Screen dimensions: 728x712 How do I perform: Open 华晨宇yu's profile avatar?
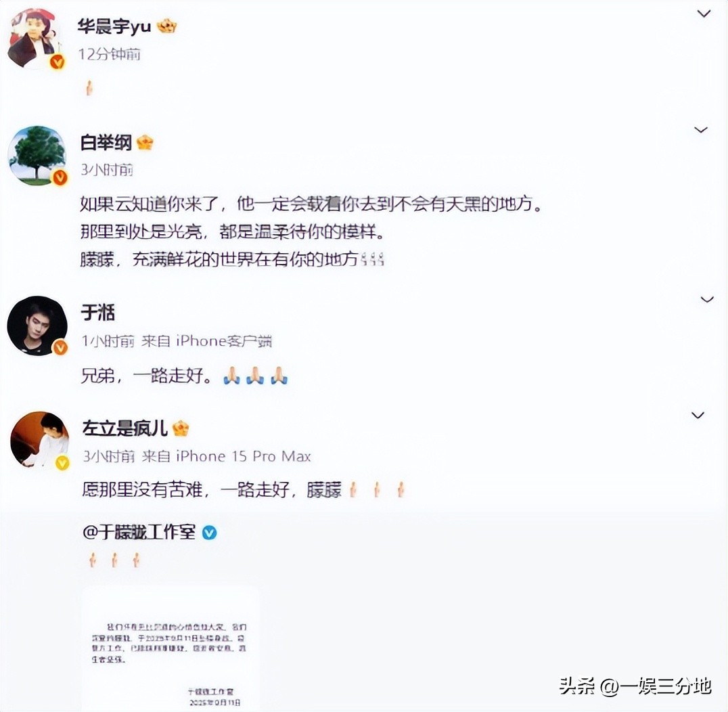tap(36, 38)
